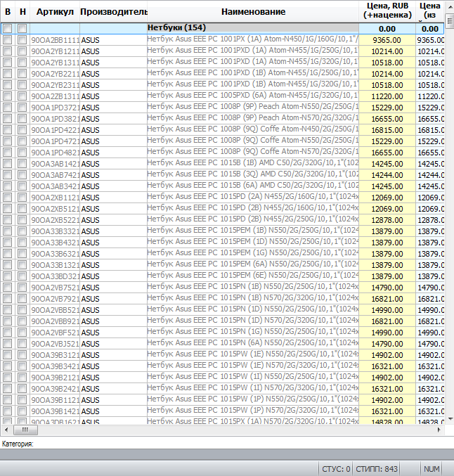
Task: Click the Категория: label
Action: pyautogui.click(x=18, y=444)
